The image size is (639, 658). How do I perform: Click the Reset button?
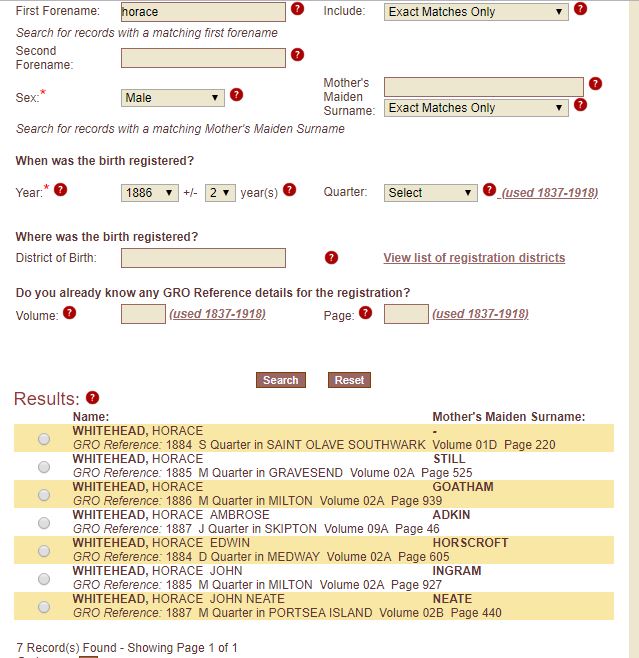pos(349,380)
